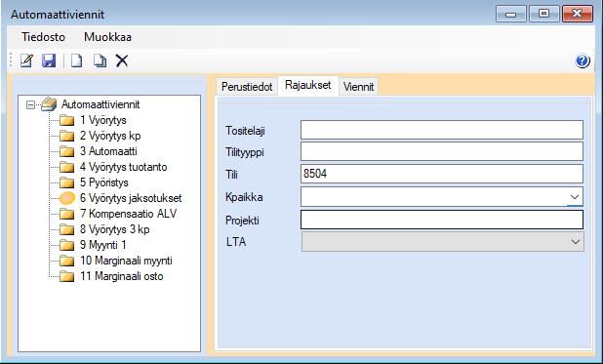This screenshot has width=603, height=364.
Task: Select the tree row 4 Vyörytys tuotanto
Action: coord(124,167)
